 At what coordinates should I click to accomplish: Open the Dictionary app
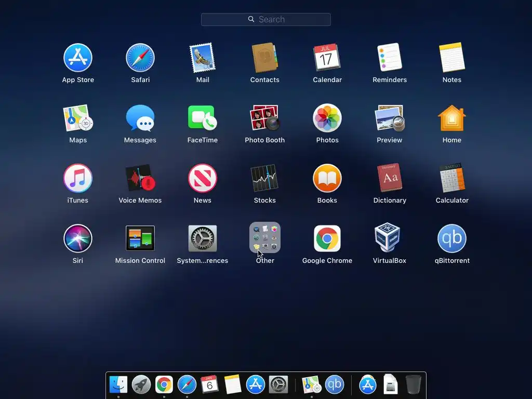coord(390,178)
